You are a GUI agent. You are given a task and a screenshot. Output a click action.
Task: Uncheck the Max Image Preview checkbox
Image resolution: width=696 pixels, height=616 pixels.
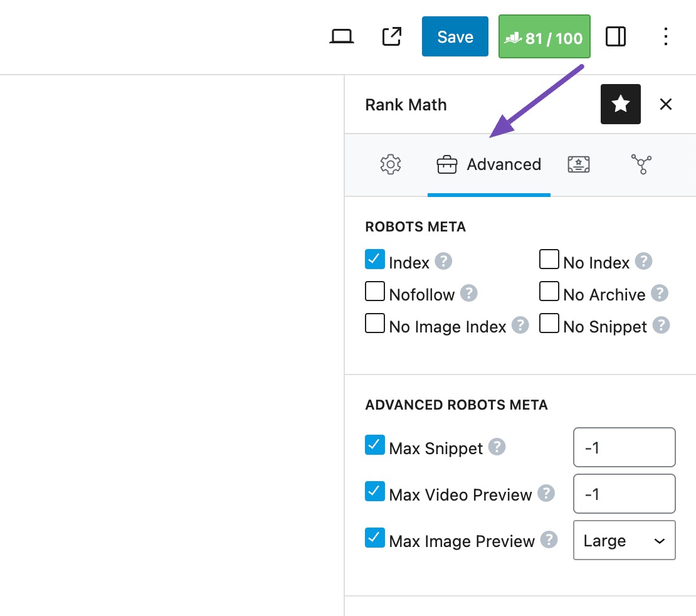point(374,538)
